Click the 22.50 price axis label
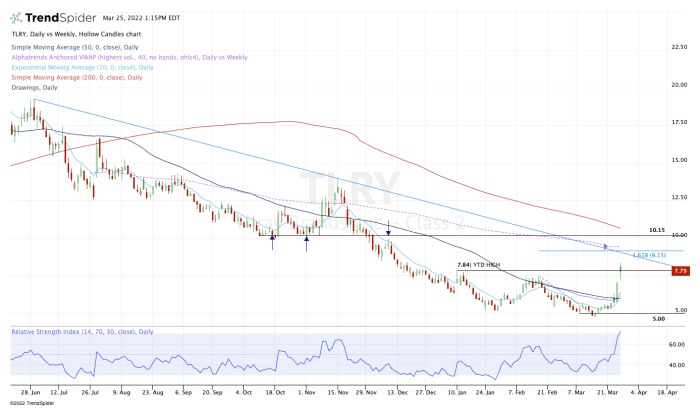The image size is (700, 408). point(680,47)
